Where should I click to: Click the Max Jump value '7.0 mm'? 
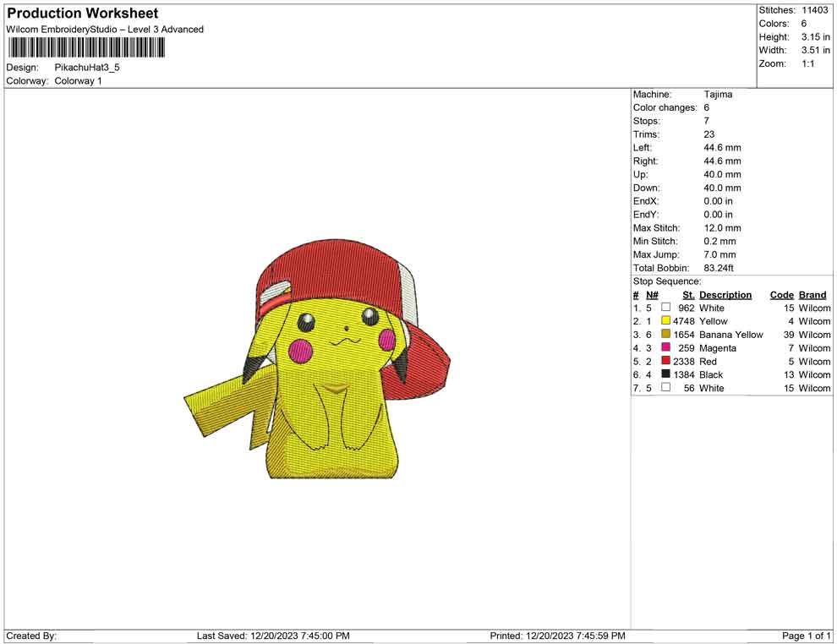click(719, 254)
